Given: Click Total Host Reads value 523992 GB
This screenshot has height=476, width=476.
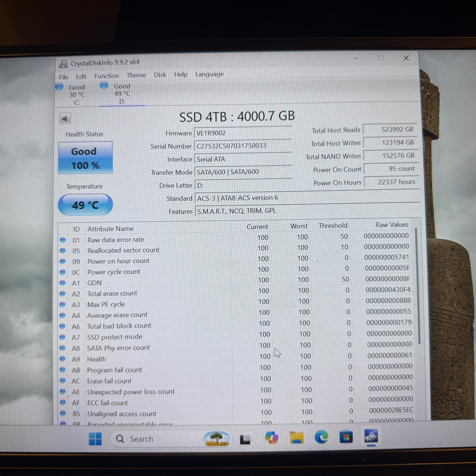Looking at the screenshot, I should point(390,130).
